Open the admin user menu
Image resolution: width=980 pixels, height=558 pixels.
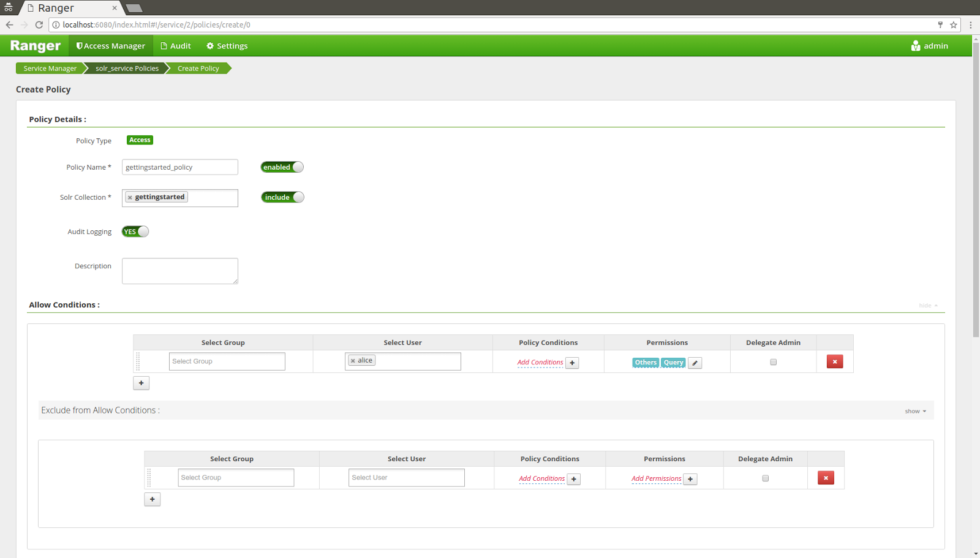pyautogui.click(x=929, y=45)
